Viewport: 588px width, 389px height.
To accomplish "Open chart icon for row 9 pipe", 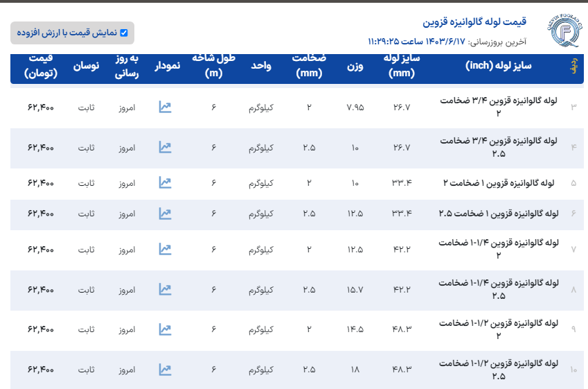I will (x=165, y=329).
